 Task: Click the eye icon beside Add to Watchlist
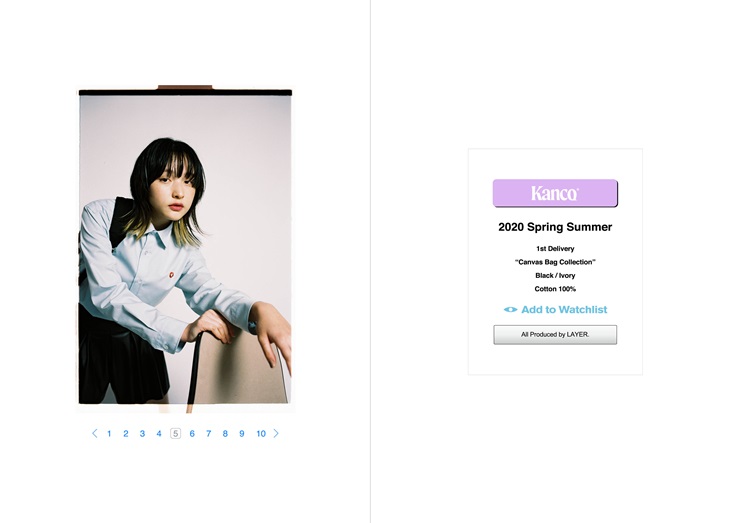[x=510, y=310]
